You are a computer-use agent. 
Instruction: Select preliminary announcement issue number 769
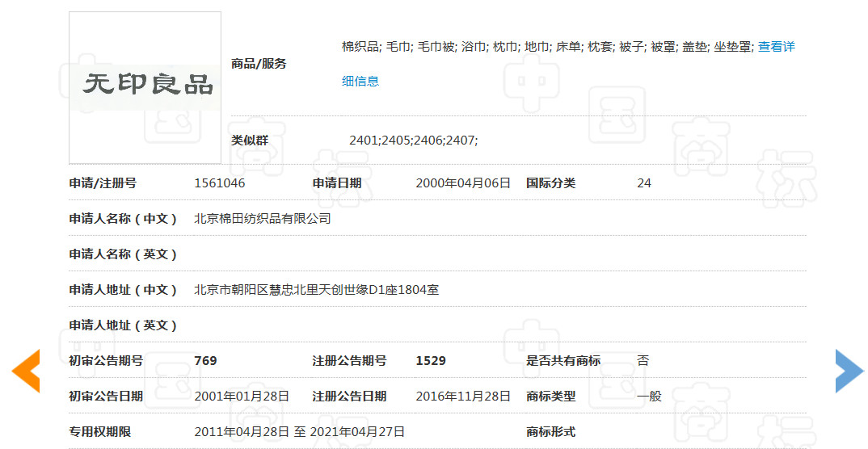click(206, 361)
